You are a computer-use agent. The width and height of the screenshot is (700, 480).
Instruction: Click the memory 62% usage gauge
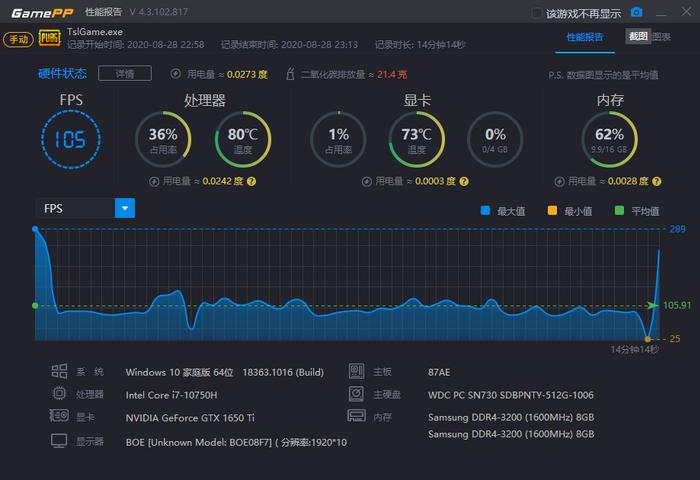[609, 139]
